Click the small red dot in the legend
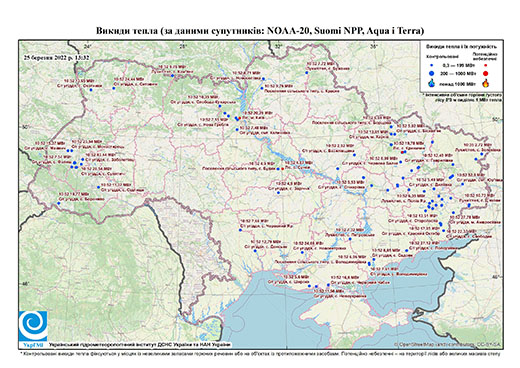The width and height of the screenshot is (520, 368). click(486, 66)
